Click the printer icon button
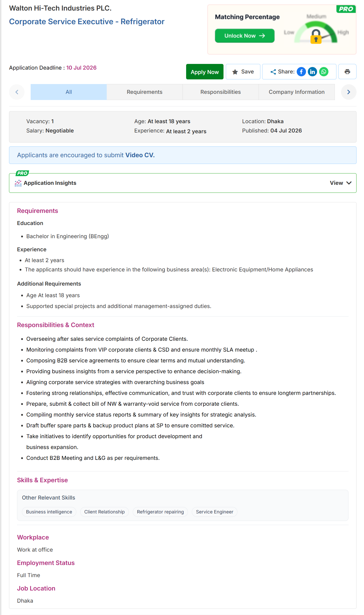 click(347, 72)
